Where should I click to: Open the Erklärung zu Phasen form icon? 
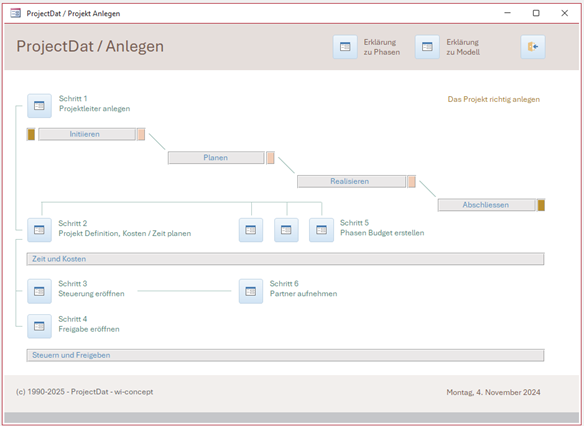(x=345, y=47)
